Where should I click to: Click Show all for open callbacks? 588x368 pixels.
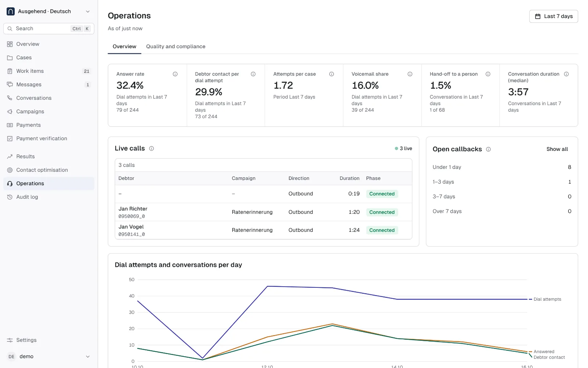pos(557,149)
